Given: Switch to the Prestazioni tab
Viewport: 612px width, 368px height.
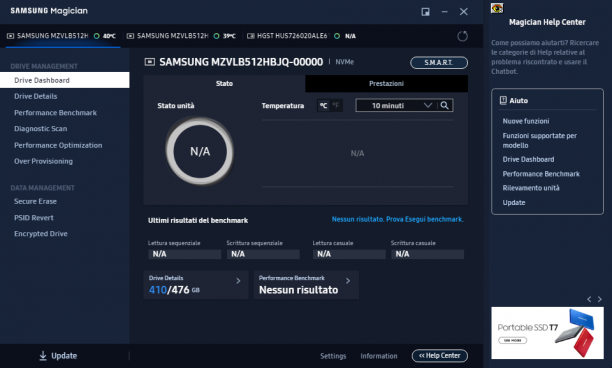Looking at the screenshot, I should [x=386, y=84].
